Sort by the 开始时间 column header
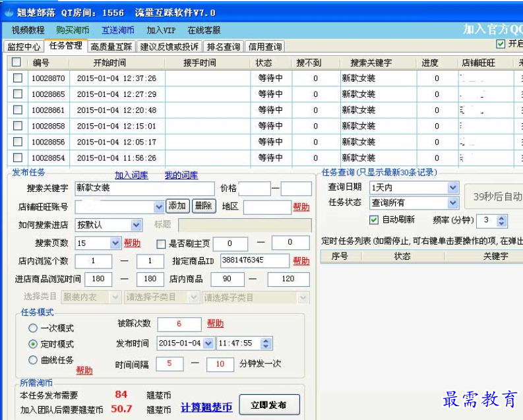 click(117, 63)
